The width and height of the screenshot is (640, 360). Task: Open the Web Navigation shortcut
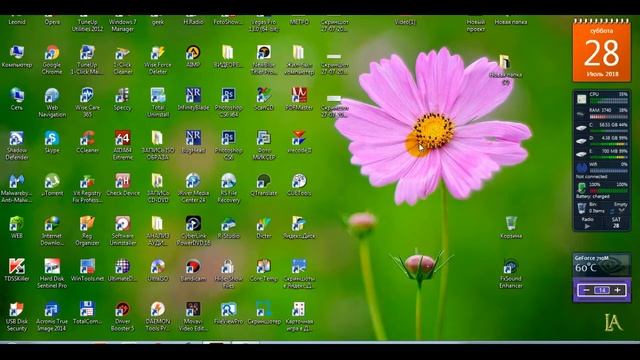52,102
